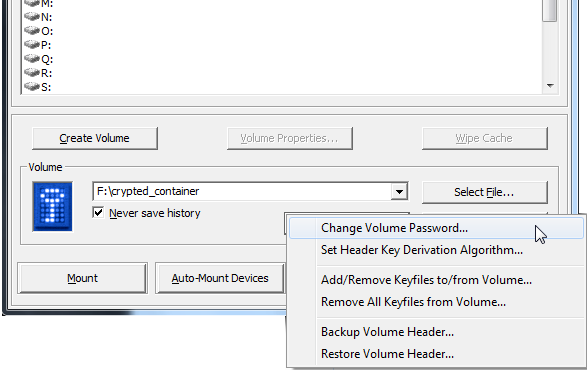Click the Create Volume button
588x370 pixels.
[95, 138]
